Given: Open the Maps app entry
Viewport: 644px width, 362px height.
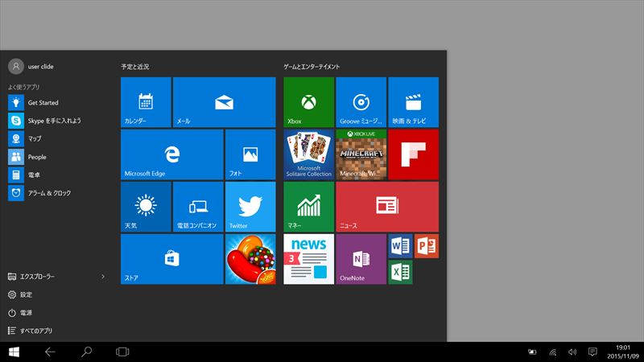Looking at the screenshot, I should coord(56,138).
